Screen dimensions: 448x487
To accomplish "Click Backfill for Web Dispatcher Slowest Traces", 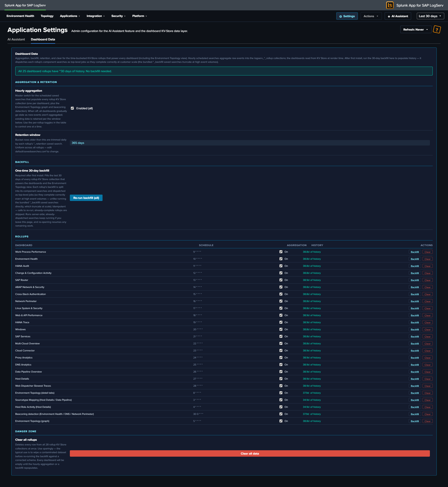I will pyautogui.click(x=415, y=386).
